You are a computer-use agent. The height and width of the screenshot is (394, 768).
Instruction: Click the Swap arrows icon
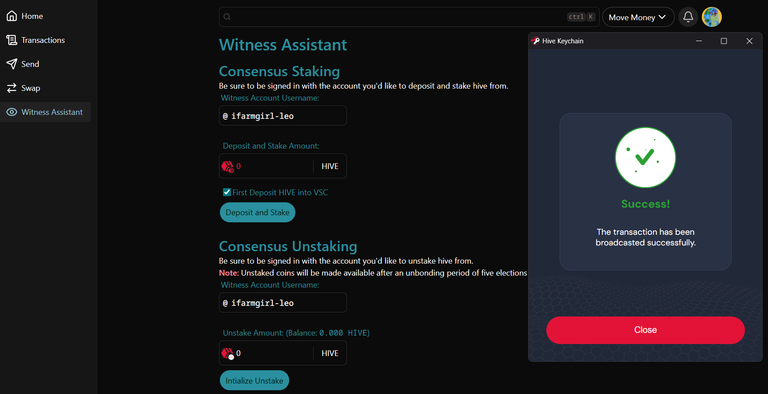(x=11, y=88)
